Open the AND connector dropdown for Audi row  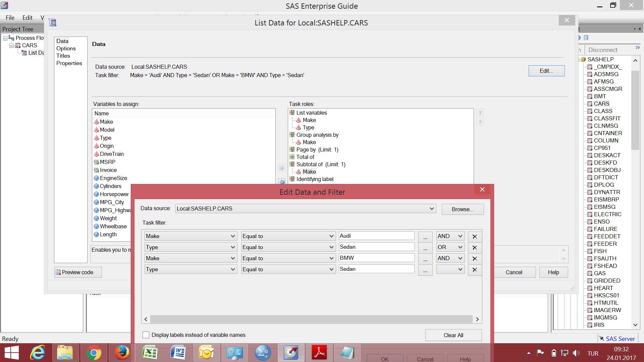(x=450, y=236)
